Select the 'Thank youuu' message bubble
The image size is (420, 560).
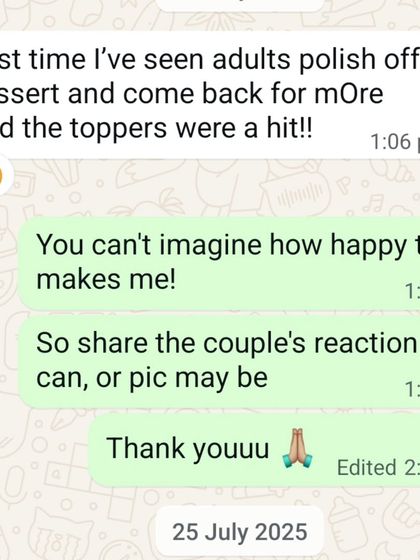(254, 450)
